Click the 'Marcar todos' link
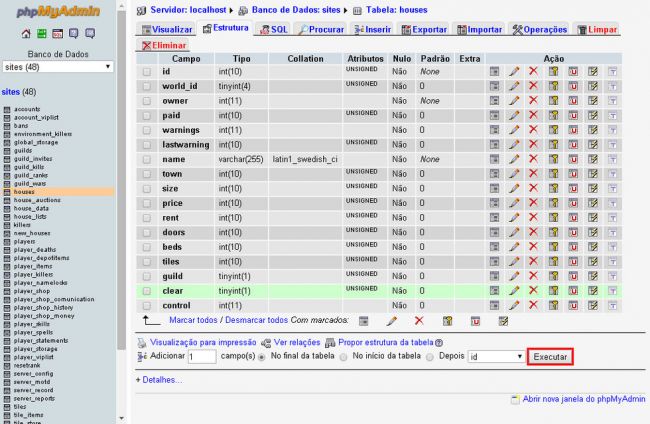 coord(194,320)
